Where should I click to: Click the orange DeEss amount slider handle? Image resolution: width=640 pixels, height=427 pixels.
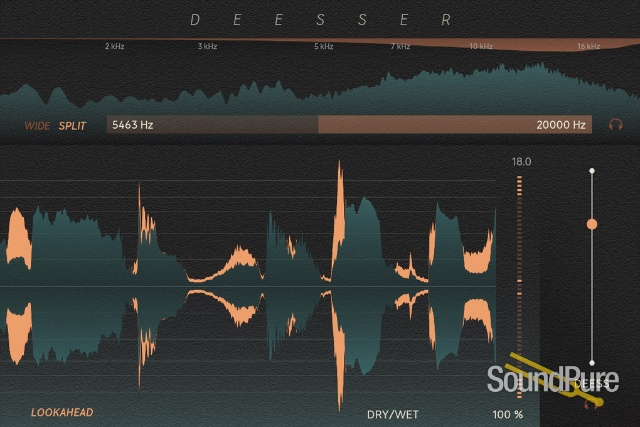[592, 224]
